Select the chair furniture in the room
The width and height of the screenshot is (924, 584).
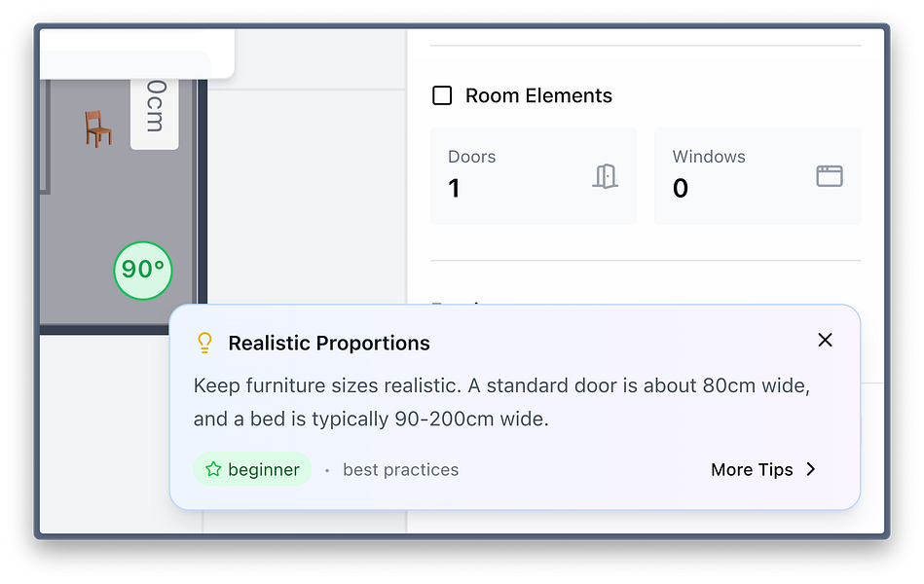coord(97,128)
